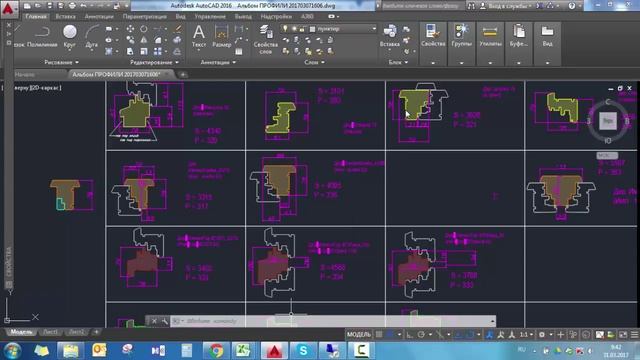This screenshot has height=360, width=640.
Task: Click the Save icon in quick access toolbar
Action: [x=50, y=6]
